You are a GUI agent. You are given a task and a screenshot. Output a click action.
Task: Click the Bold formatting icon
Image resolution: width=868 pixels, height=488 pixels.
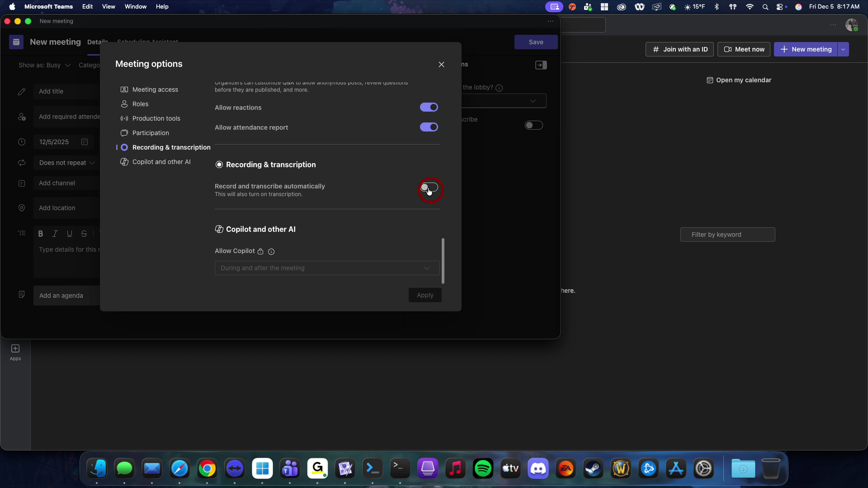coord(41,234)
